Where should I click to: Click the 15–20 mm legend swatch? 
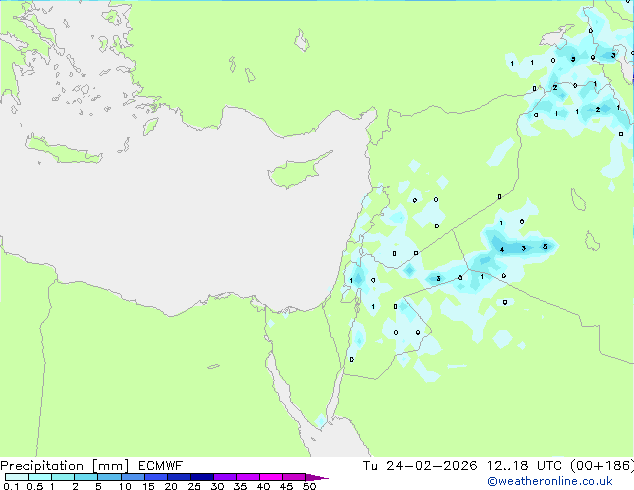pyautogui.click(x=155, y=477)
